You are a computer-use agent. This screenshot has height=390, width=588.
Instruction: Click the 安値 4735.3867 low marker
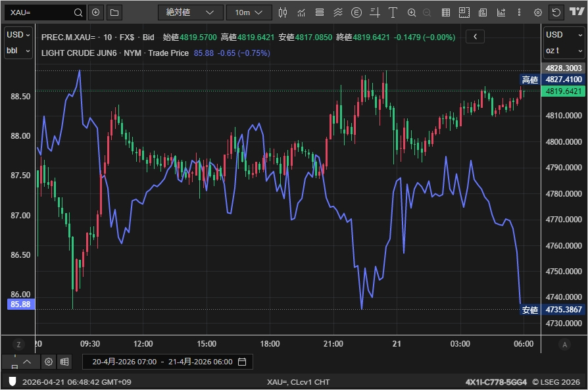pos(552,310)
